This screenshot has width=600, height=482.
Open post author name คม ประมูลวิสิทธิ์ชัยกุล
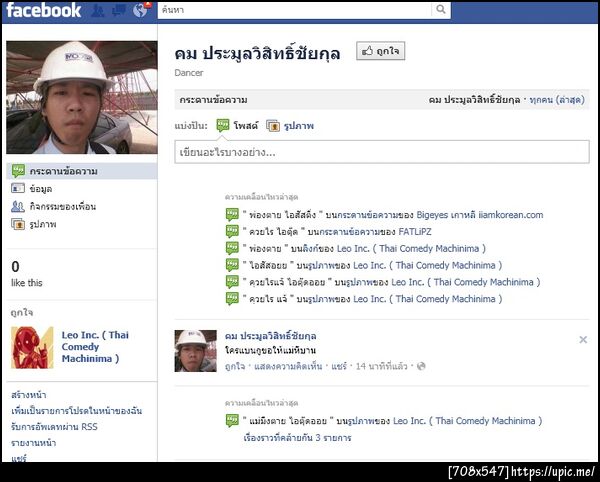coord(271,336)
